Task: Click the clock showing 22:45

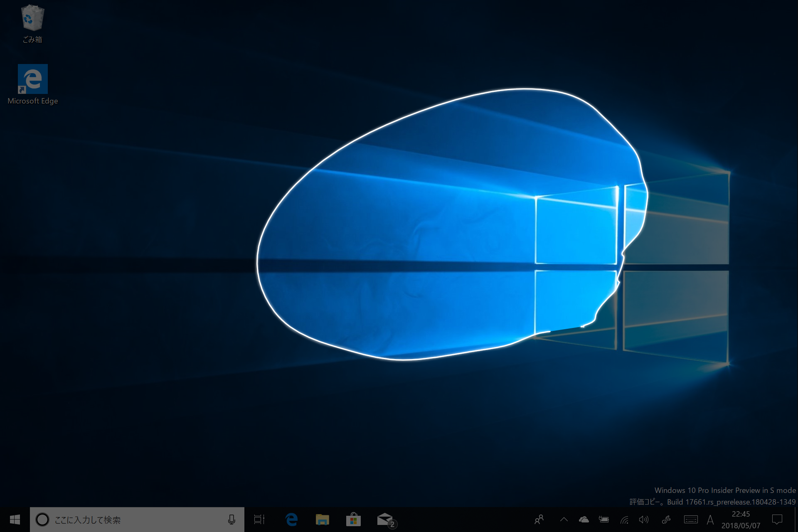Action: click(741, 520)
